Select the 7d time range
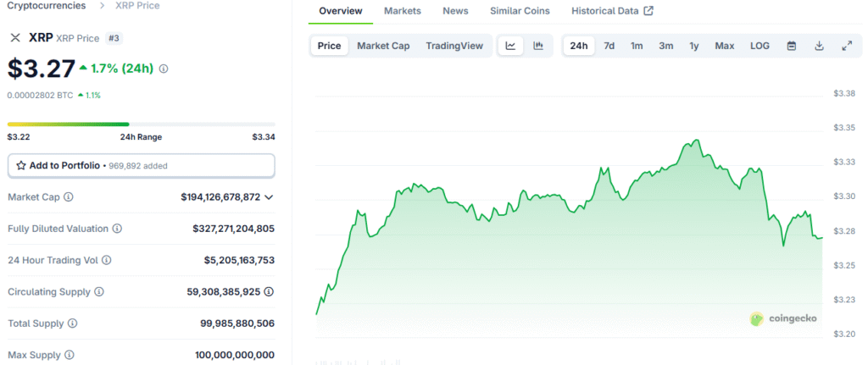 click(609, 46)
